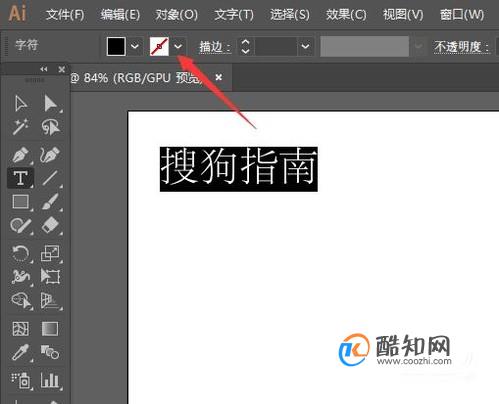Select the Selection tool (black outline arrow)
Screen dimensions: 499x404
coord(21,103)
